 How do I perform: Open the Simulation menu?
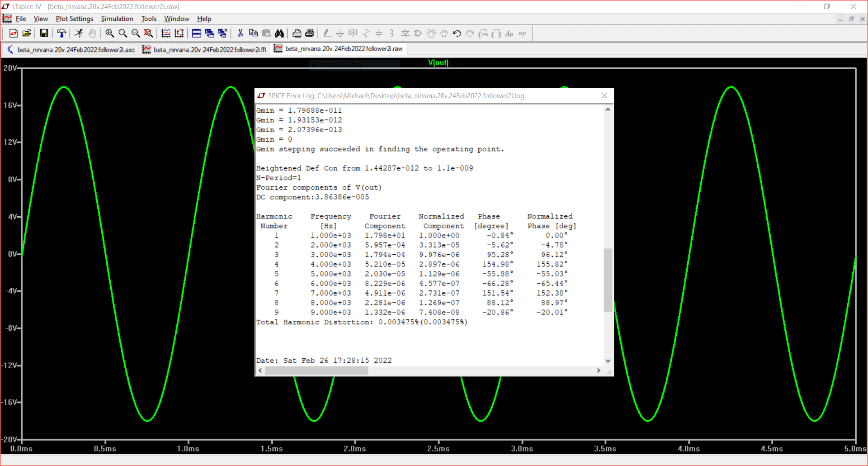(x=117, y=19)
